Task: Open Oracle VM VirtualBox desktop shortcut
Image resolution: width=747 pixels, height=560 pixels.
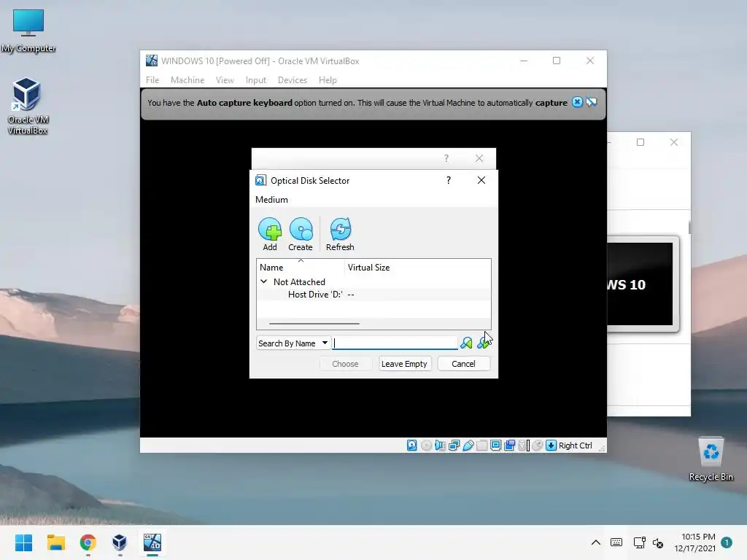Action: point(28,106)
